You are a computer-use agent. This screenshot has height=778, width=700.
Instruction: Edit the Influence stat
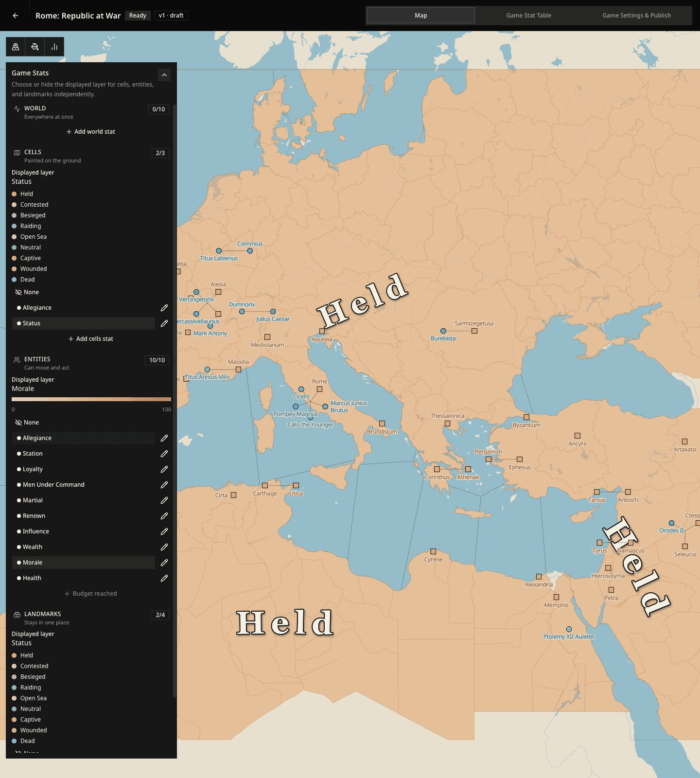pos(164,531)
